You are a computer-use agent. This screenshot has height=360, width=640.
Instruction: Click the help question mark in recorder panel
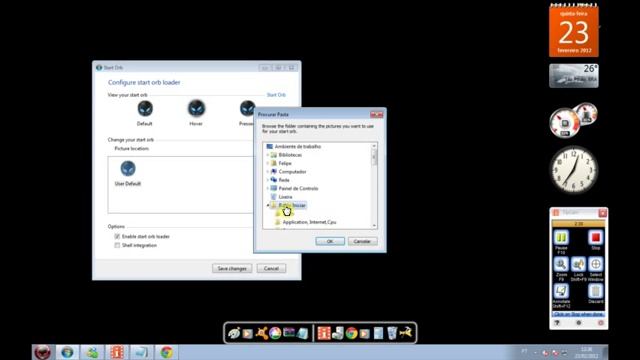557,323
